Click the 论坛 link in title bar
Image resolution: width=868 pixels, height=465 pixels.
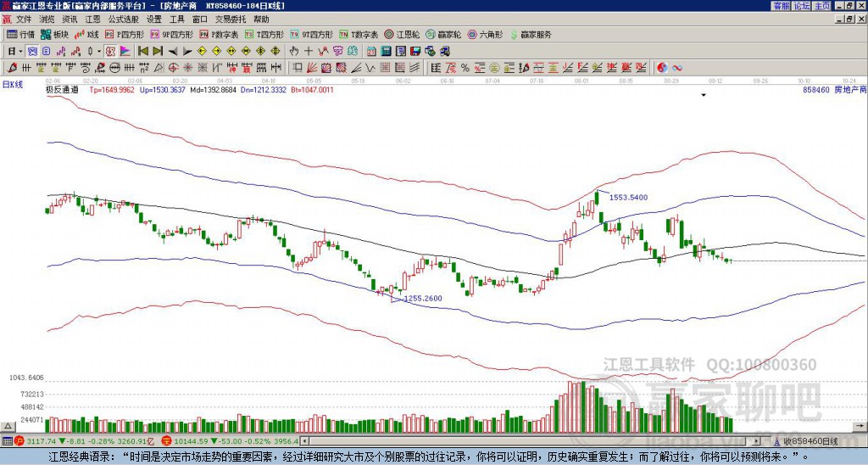coord(802,6)
